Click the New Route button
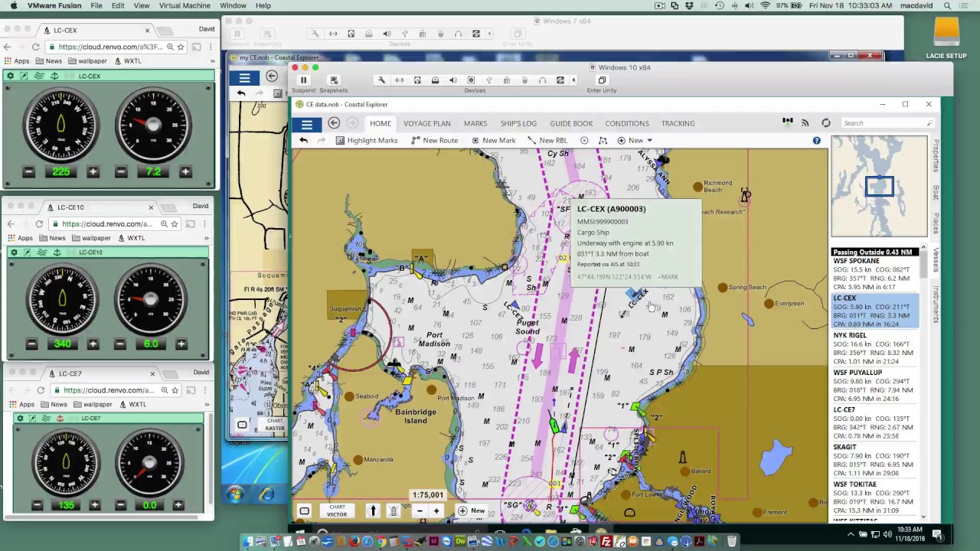 (434, 141)
